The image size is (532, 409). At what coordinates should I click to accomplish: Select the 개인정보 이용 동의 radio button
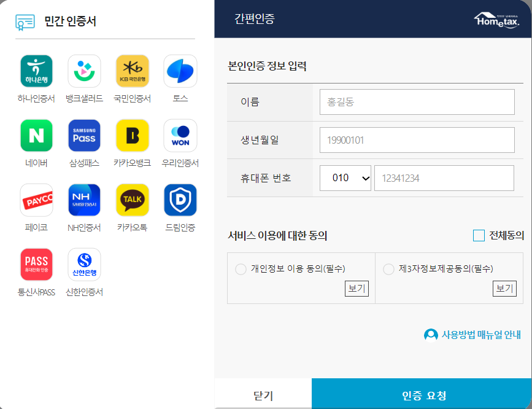[x=241, y=270]
